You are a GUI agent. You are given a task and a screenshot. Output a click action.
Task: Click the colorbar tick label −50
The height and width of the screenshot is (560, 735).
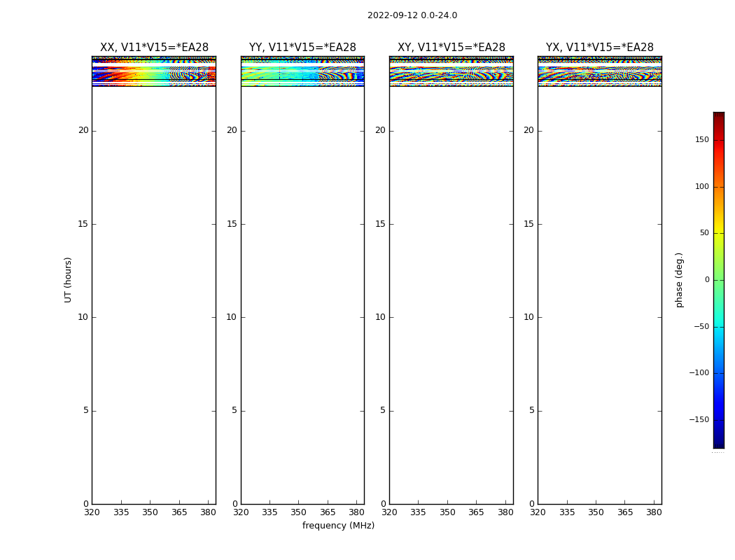[x=701, y=327]
